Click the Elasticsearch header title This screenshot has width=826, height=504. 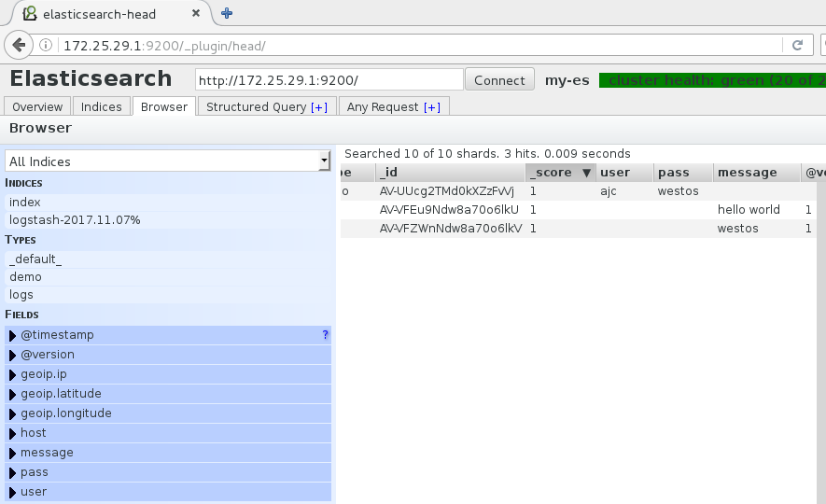(x=91, y=78)
